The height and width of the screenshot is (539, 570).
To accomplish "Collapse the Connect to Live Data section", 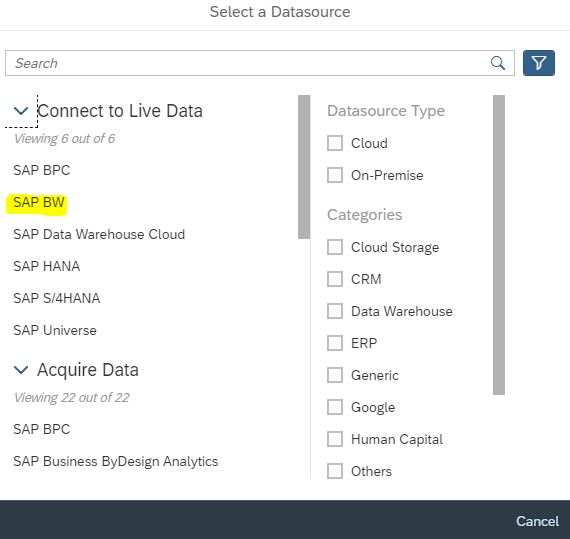I will click(x=21, y=111).
